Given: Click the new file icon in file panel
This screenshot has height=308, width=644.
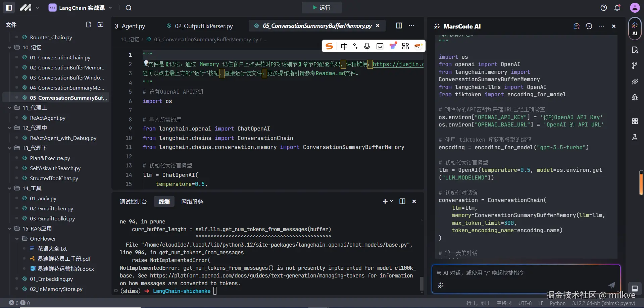Looking at the screenshot, I should 89,24.
